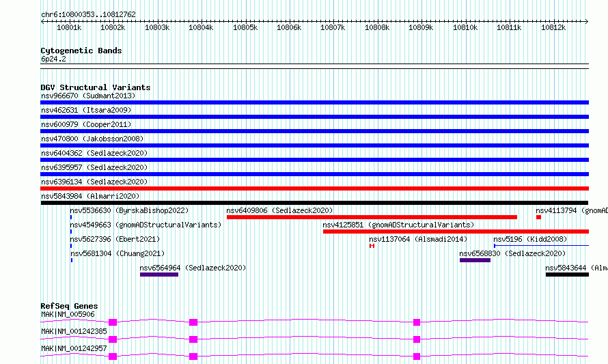
Task: Click the small blue tick under nsv5536630
Action: (x=71, y=217)
